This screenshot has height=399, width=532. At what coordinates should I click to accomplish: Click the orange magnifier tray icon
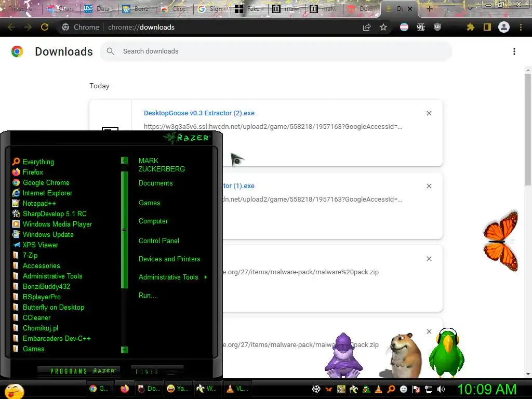391,389
